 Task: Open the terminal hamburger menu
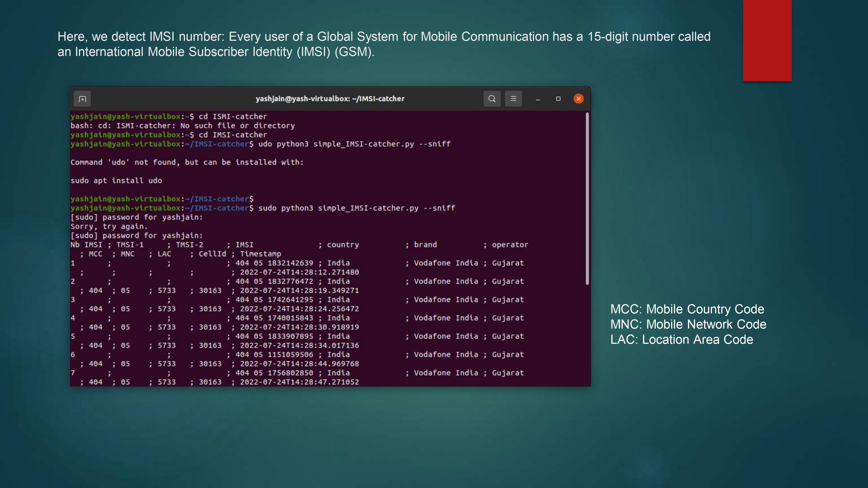(513, 99)
